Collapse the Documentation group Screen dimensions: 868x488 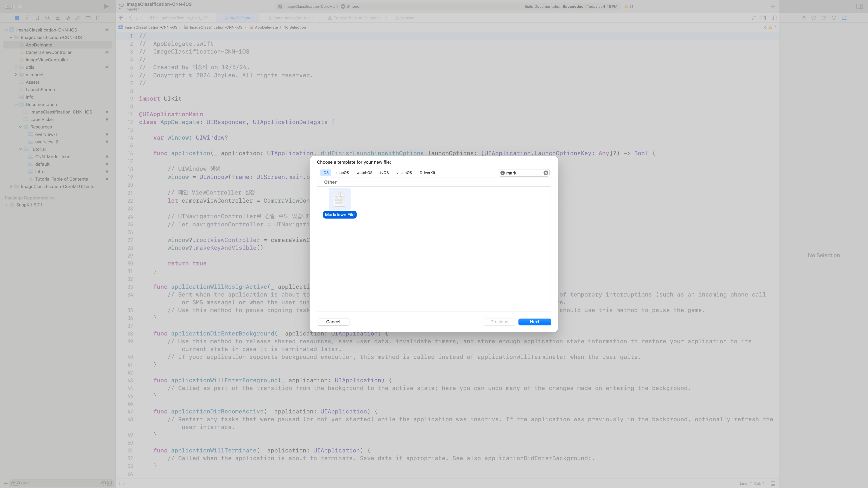click(16, 104)
